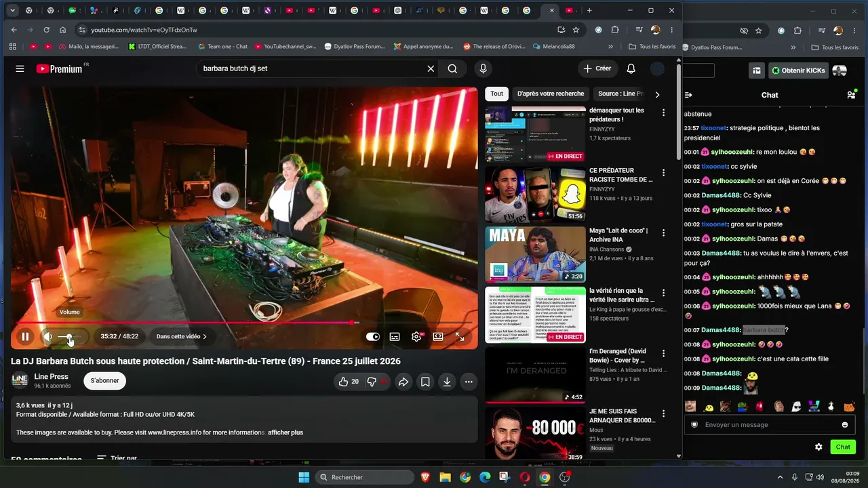The image size is (868, 488).
Task: Save the video with the bookmark icon
Action: [425, 382]
